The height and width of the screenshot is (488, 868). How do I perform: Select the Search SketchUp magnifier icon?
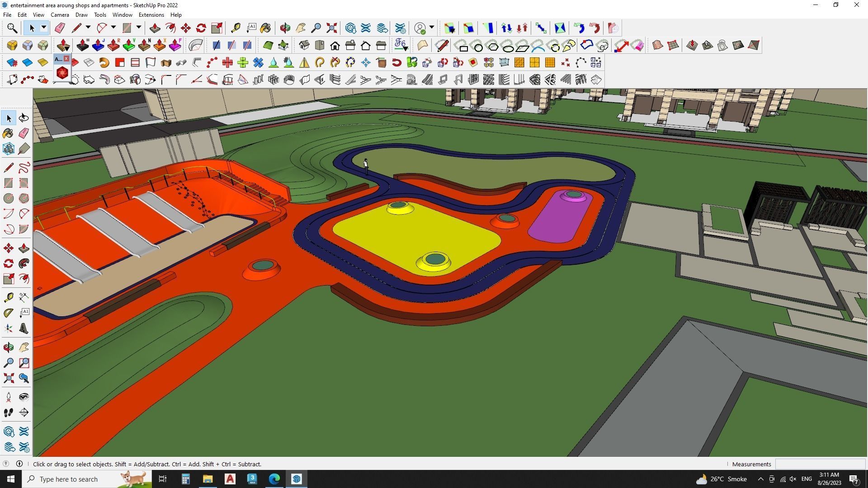pyautogui.click(x=12, y=28)
